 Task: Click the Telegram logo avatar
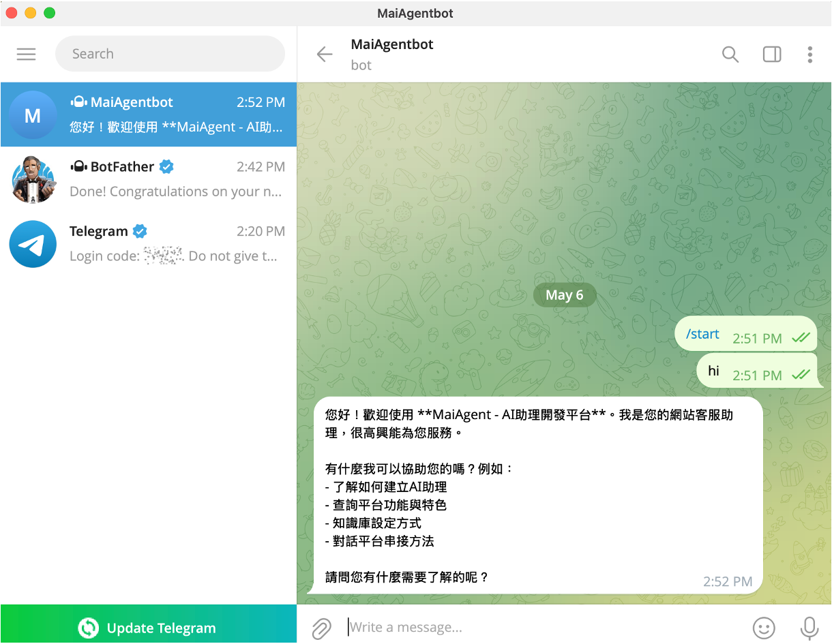click(x=33, y=244)
